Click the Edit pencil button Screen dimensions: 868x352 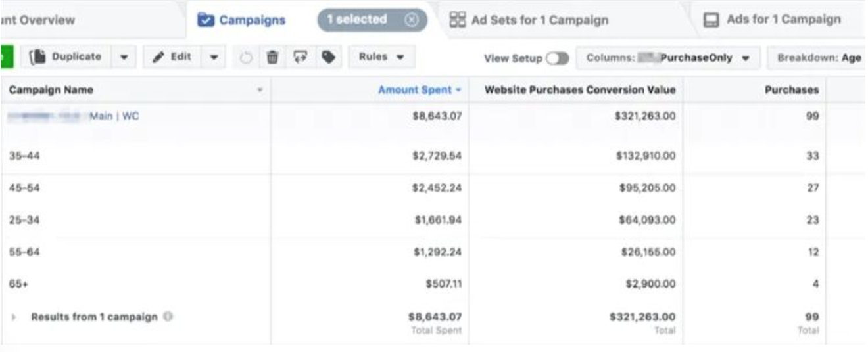[x=172, y=57]
